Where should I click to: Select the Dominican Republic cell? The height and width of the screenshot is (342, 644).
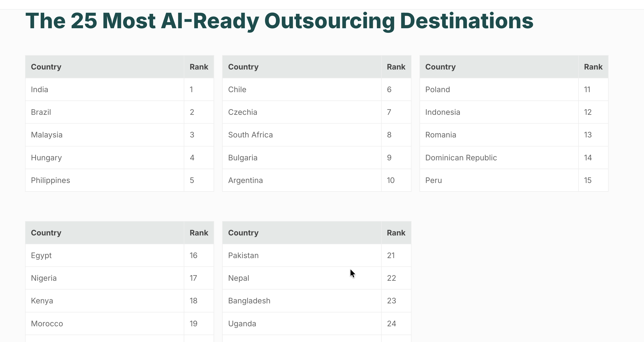click(x=499, y=158)
